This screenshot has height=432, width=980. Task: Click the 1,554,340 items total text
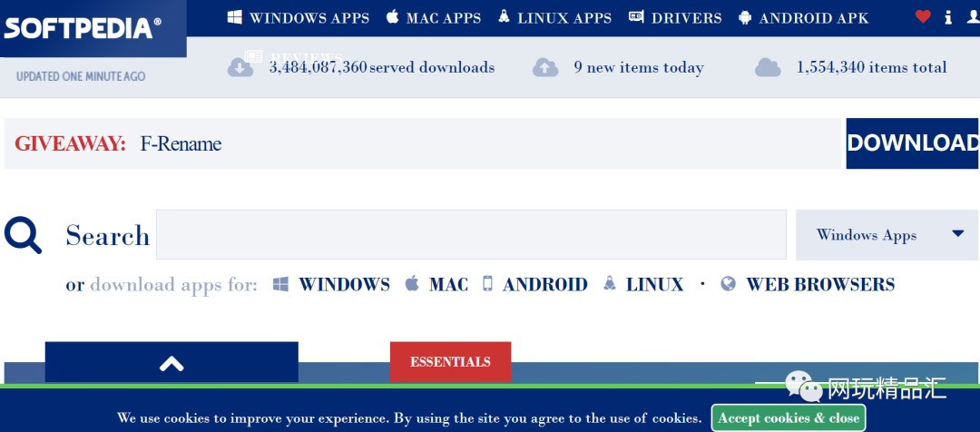click(872, 67)
